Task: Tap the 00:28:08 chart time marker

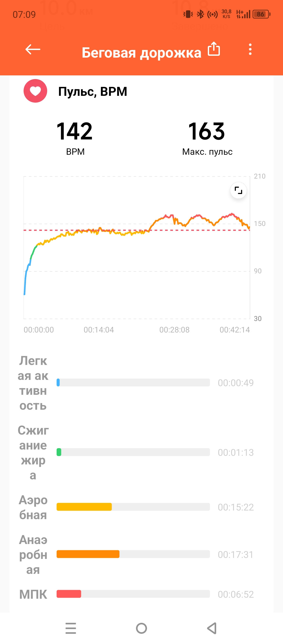Action: [175, 330]
